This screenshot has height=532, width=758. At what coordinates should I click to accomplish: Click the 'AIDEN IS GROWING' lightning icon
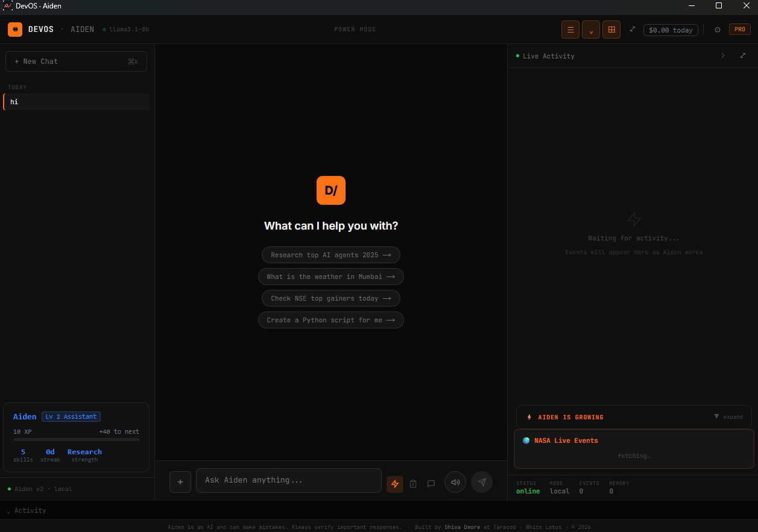click(x=529, y=417)
